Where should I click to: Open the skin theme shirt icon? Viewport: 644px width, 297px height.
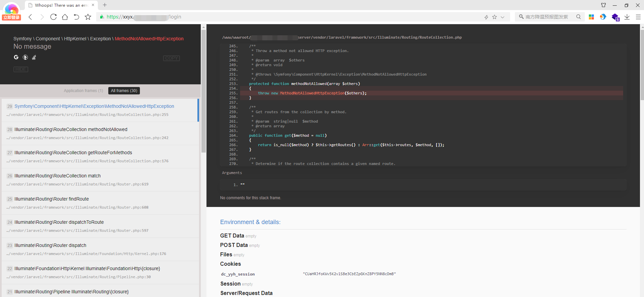(x=603, y=5)
